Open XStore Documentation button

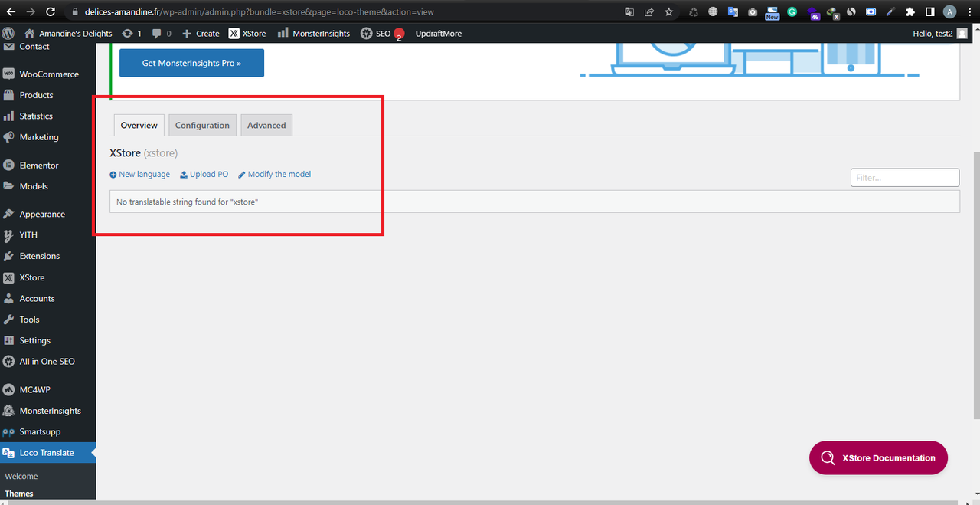(x=878, y=457)
